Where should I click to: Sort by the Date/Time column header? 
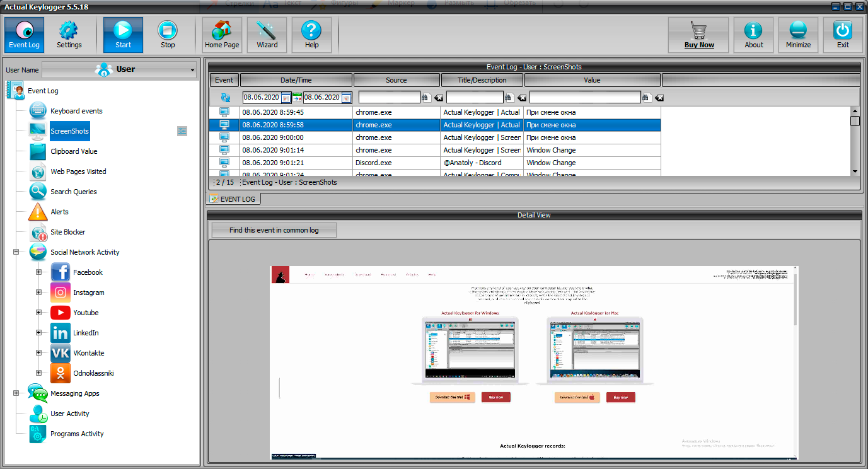[296, 80]
